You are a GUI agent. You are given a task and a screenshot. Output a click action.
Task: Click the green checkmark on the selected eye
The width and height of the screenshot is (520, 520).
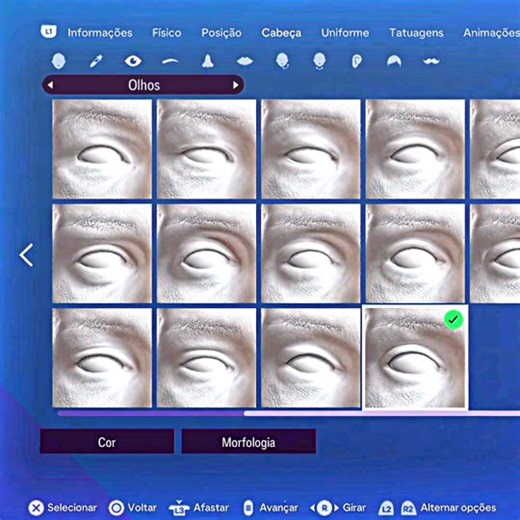coord(454,320)
